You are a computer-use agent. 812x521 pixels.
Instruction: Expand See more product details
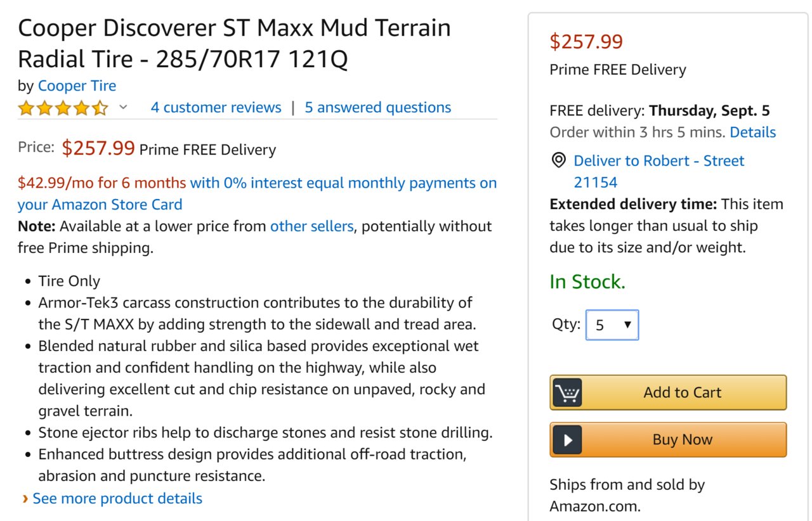(x=117, y=499)
